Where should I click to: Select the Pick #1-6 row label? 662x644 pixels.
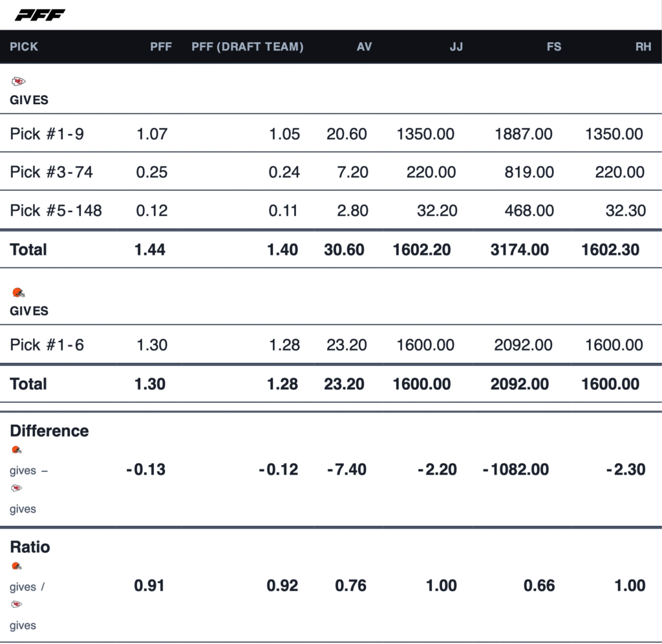click(x=47, y=345)
